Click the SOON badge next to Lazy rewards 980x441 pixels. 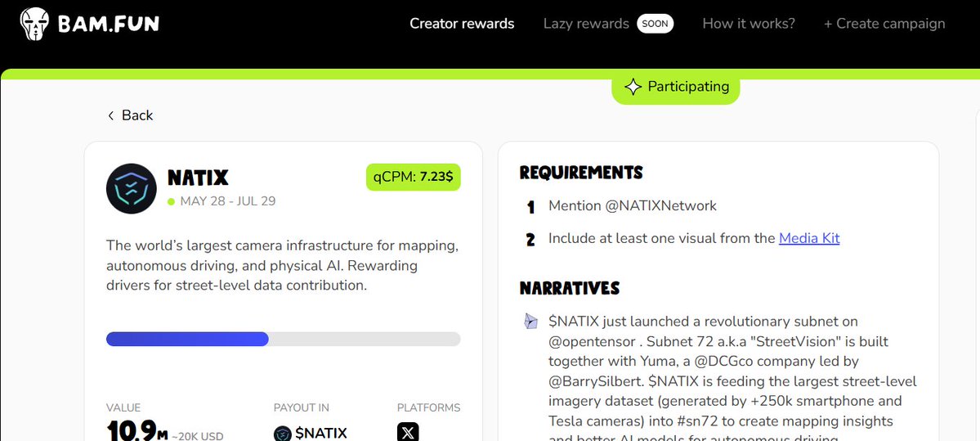(655, 24)
